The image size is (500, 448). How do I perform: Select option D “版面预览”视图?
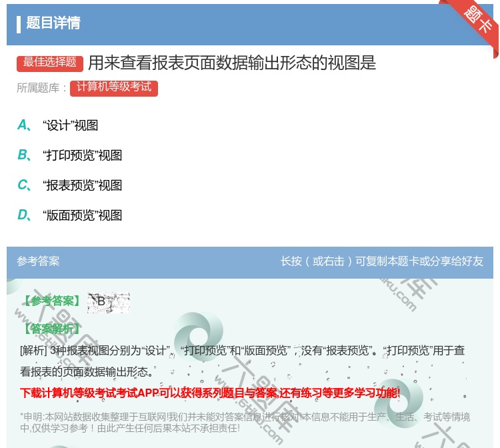point(69,215)
